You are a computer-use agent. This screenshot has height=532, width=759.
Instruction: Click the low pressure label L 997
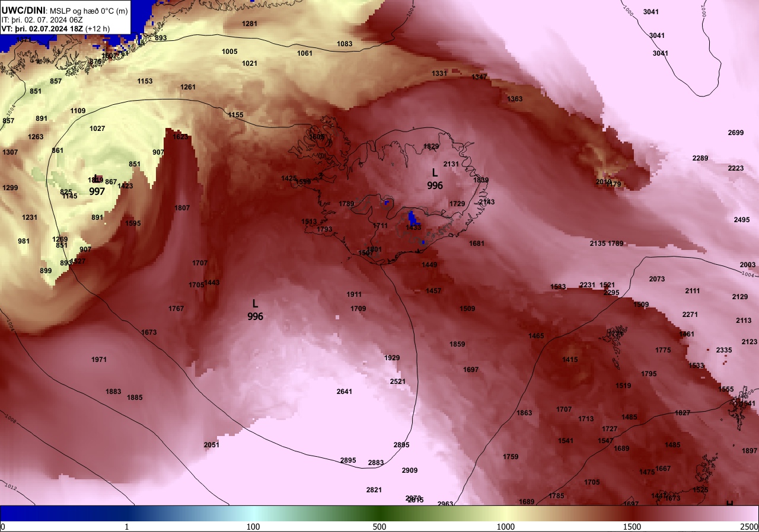click(x=97, y=185)
